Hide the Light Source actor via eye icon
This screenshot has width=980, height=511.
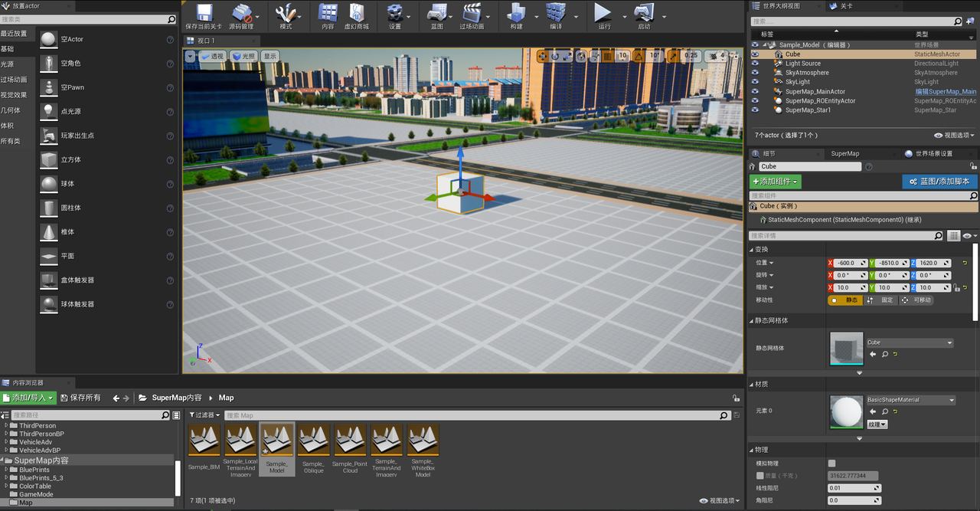point(755,64)
